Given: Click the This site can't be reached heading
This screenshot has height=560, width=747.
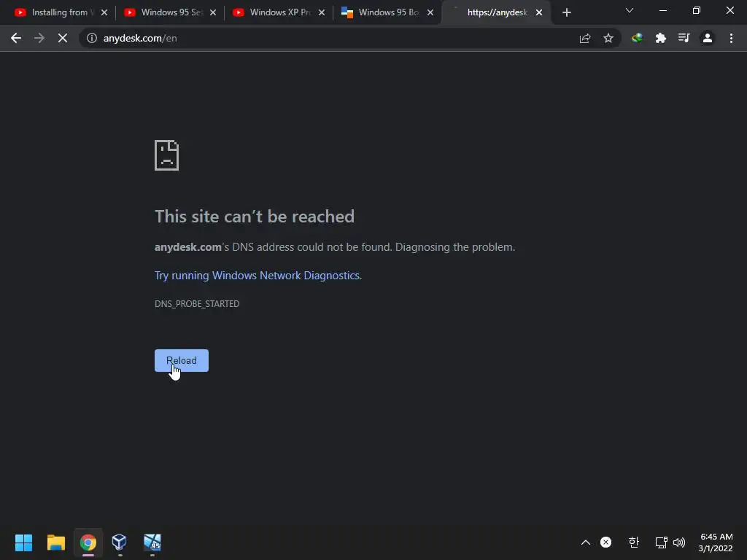Looking at the screenshot, I should tap(255, 217).
